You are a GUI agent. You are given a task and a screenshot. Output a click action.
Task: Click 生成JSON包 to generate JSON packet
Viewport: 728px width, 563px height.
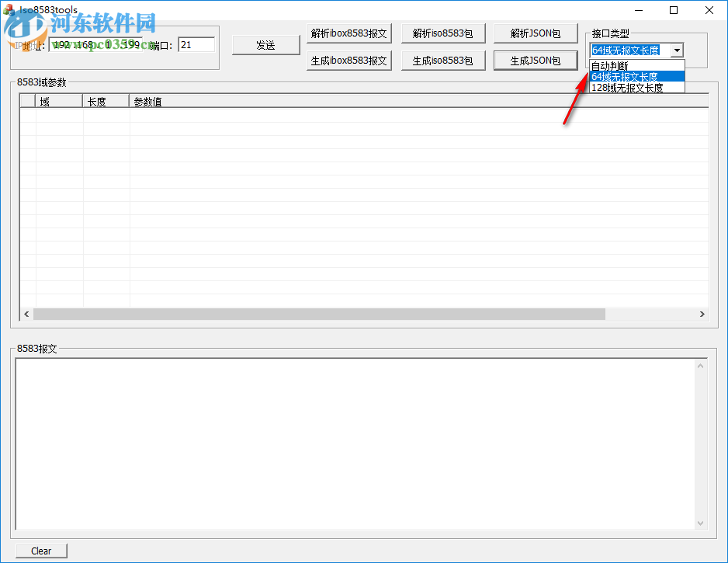click(535, 60)
